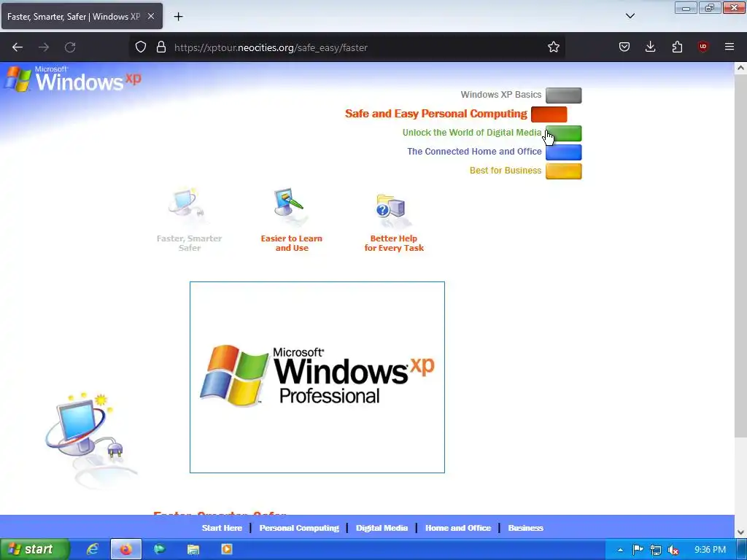
Task: Open the Firefox hamburger menu
Action: pos(729,47)
